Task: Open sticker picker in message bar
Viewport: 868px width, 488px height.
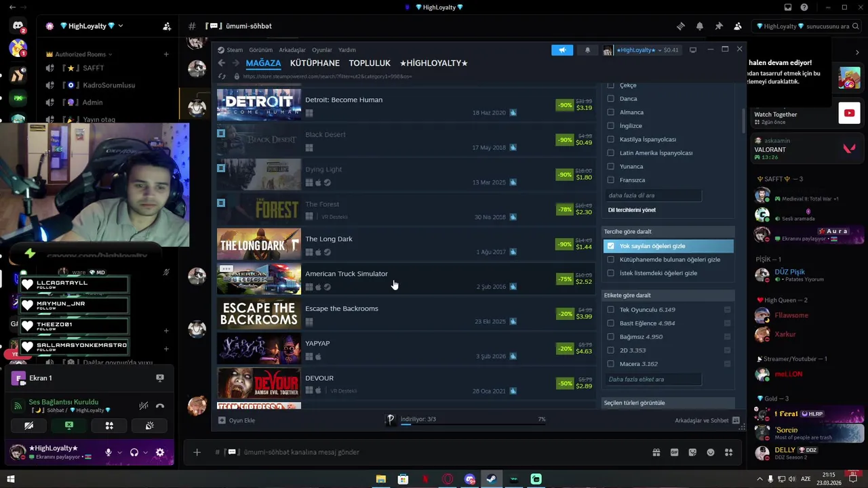Action: point(692,452)
